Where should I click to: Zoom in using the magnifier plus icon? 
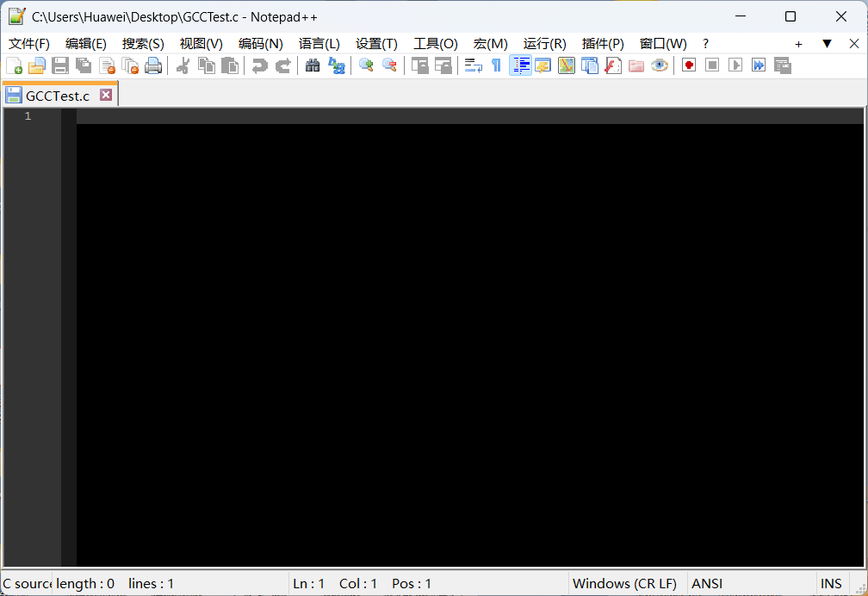pos(365,65)
